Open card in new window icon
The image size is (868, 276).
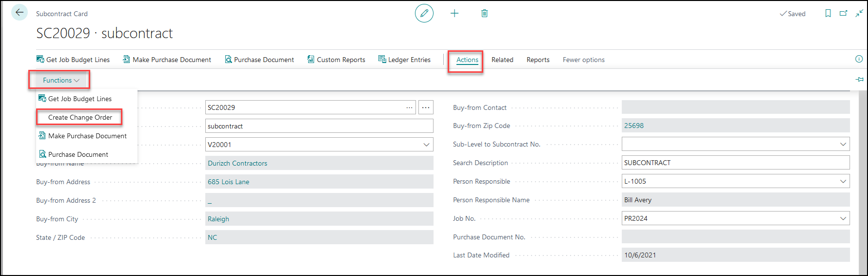pos(843,13)
